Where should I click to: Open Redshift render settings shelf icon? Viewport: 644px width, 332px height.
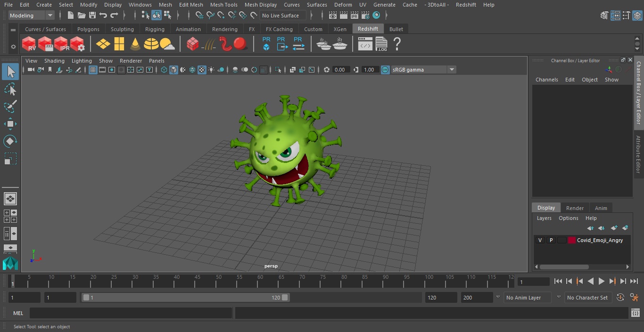77,44
